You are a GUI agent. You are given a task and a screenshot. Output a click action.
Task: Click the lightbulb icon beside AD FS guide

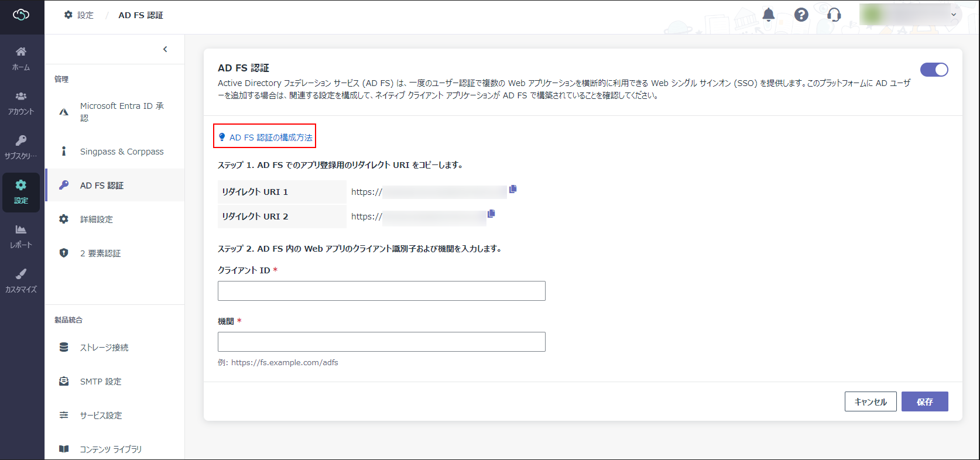tap(222, 137)
